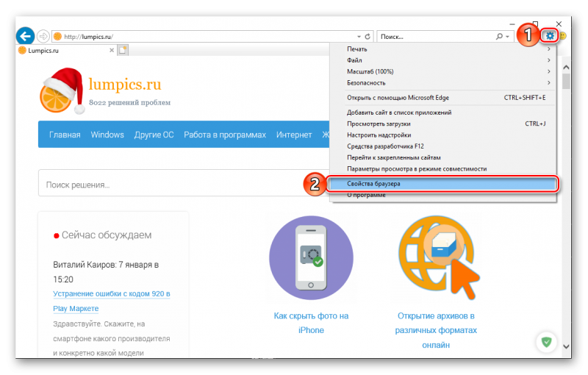
Task: Open the gear Tools menu icon
Action: (550, 35)
